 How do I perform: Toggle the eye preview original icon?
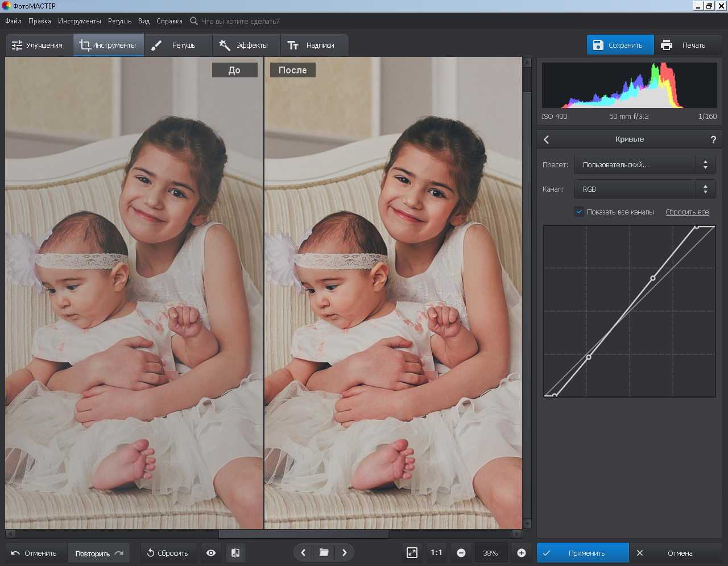(211, 553)
